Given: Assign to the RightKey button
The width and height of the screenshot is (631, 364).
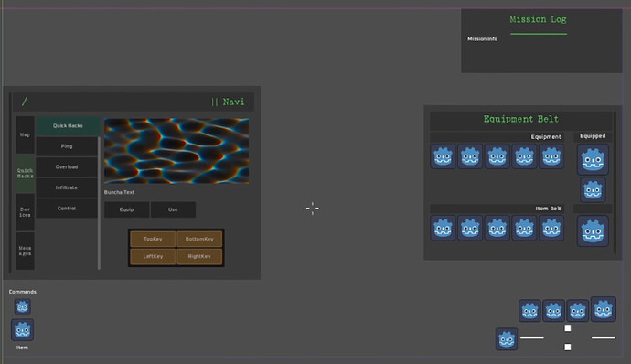Looking at the screenshot, I should [x=199, y=256].
